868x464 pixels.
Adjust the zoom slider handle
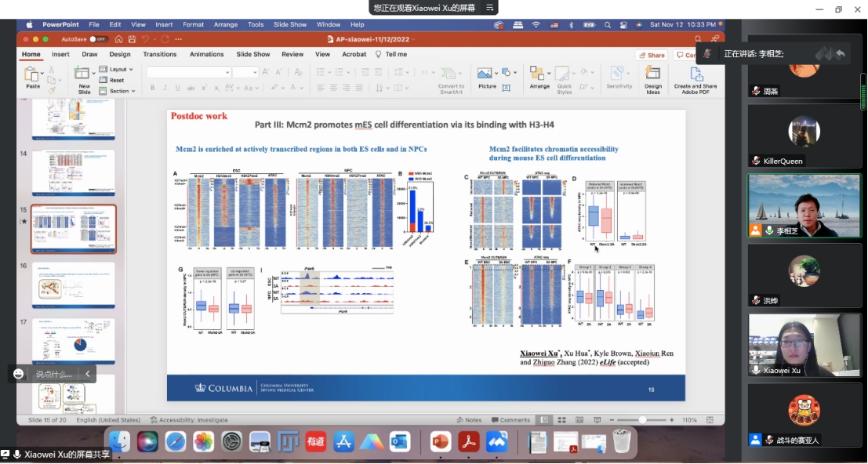point(643,420)
